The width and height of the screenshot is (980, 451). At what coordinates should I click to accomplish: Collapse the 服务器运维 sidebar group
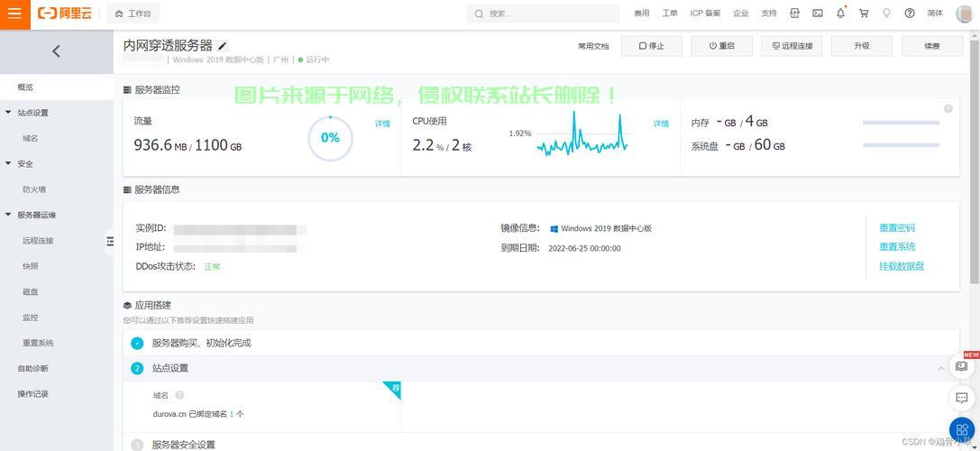(8, 216)
